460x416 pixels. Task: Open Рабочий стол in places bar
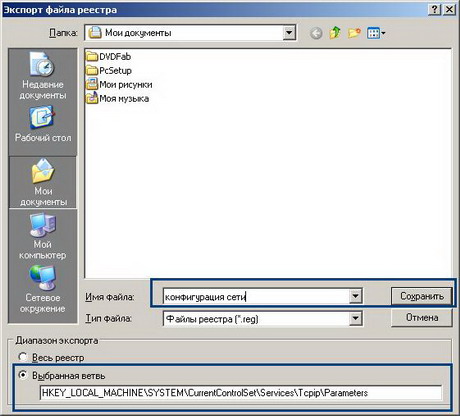pos(43,124)
